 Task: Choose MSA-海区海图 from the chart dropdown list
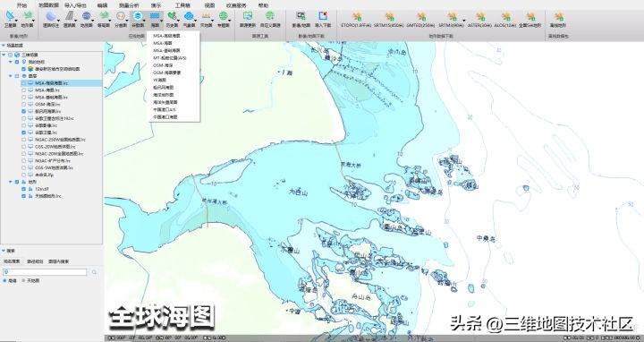166,36
